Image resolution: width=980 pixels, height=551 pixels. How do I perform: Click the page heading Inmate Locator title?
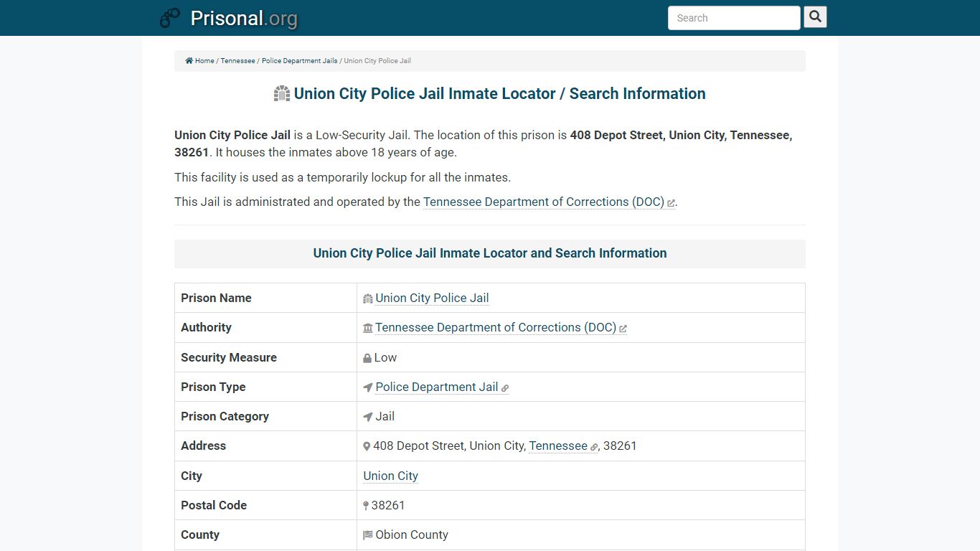pyautogui.click(x=499, y=93)
